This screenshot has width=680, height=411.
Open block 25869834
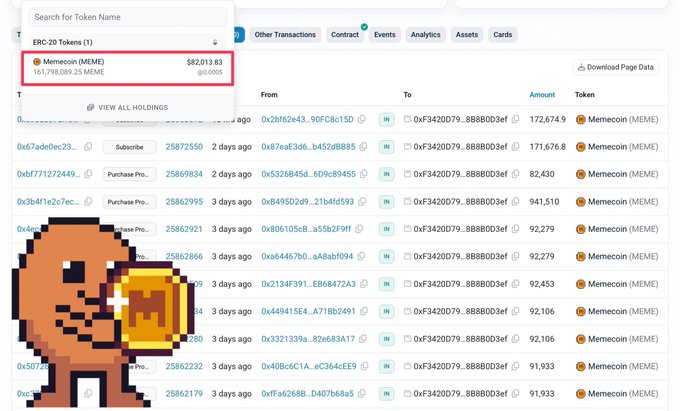click(x=184, y=174)
